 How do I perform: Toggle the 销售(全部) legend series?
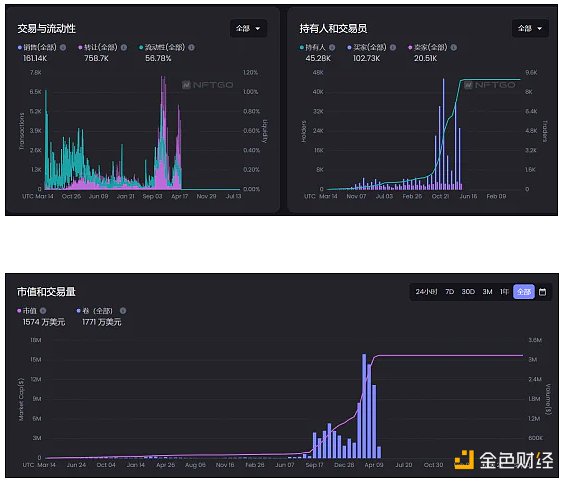point(37,47)
